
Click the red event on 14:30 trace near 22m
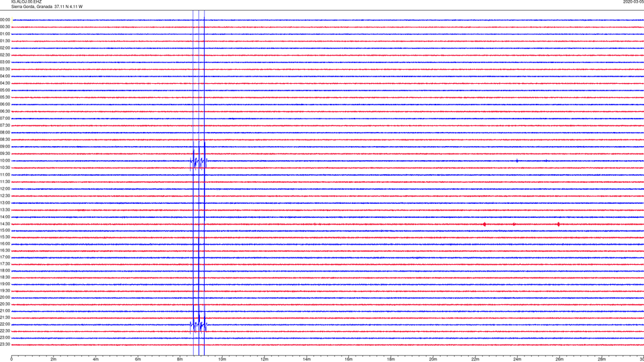(x=484, y=224)
